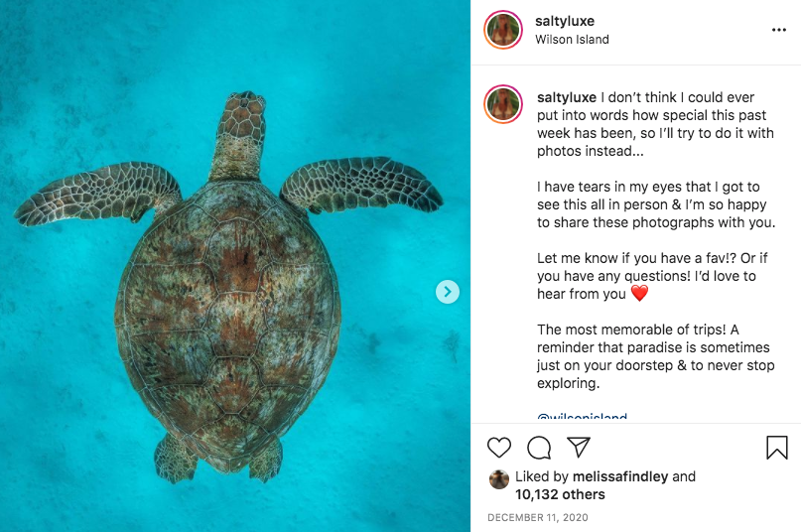Image resolution: width=801 pixels, height=532 pixels.
Task: Click the saltyluxe username in the caption
Action: click(567, 97)
